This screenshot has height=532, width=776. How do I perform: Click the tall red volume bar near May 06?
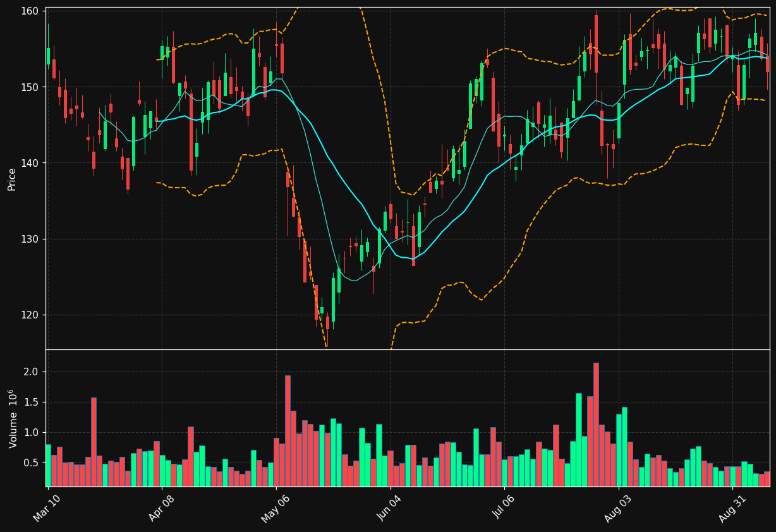tap(288, 431)
